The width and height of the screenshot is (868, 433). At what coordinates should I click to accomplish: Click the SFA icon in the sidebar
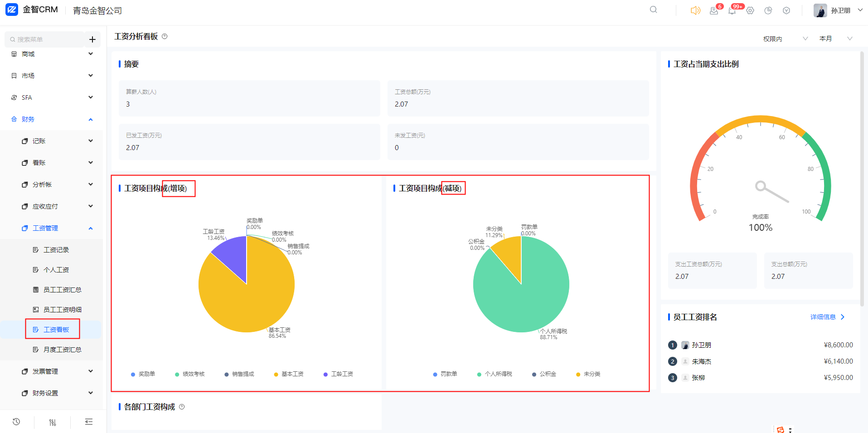14,97
